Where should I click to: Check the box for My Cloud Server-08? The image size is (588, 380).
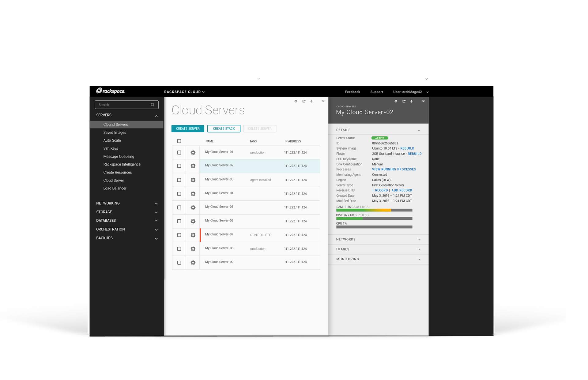pyautogui.click(x=179, y=249)
